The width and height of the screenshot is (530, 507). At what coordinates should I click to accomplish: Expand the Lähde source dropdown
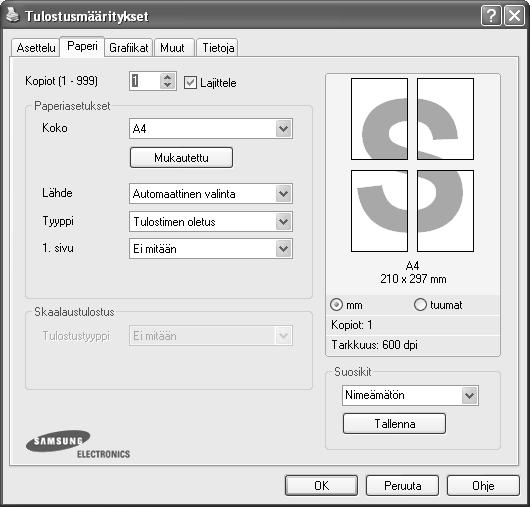pos(211,194)
